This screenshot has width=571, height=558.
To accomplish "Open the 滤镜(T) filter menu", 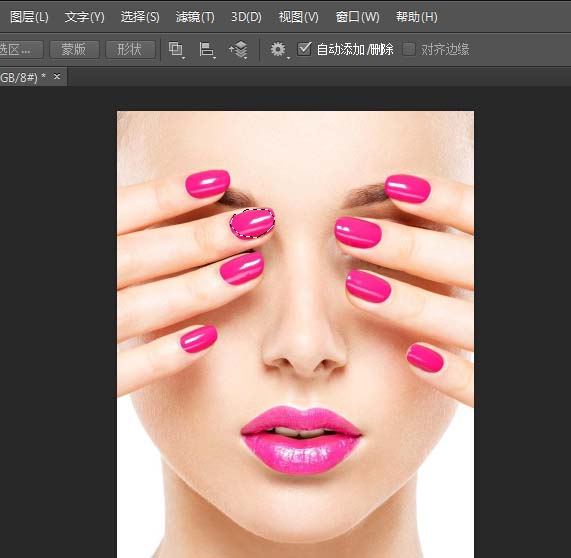I will click(195, 17).
